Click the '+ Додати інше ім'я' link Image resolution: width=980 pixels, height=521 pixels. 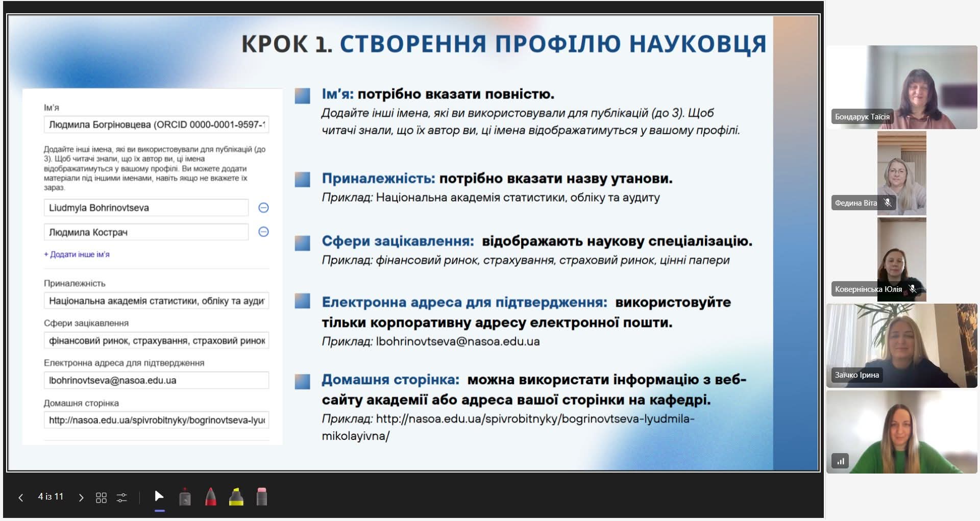tap(77, 254)
